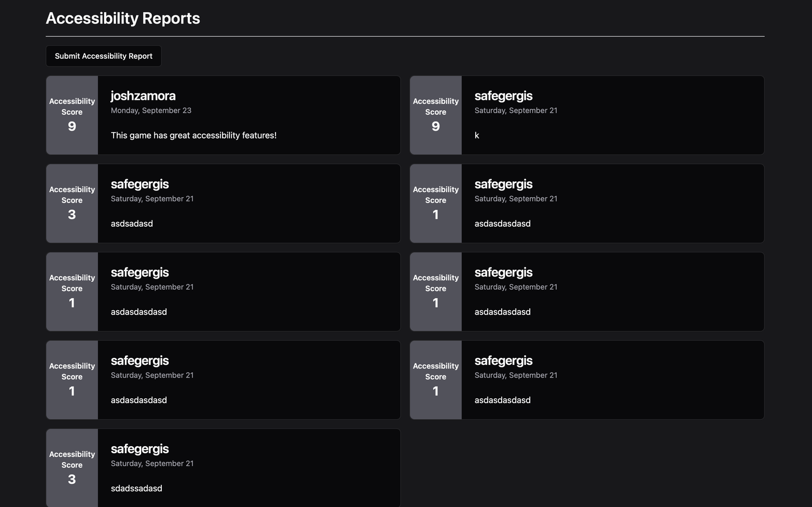Open joshzamora's report card
This screenshot has height=507, width=812.
[223, 115]
